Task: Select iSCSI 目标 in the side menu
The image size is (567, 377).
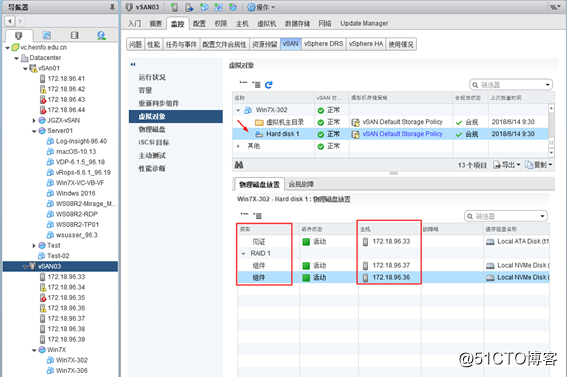Action: tap(154, 142)
